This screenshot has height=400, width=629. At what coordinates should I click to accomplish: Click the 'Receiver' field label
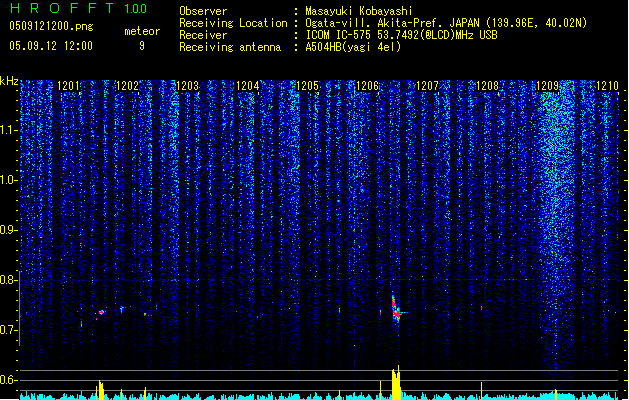[x=203, y=35]
